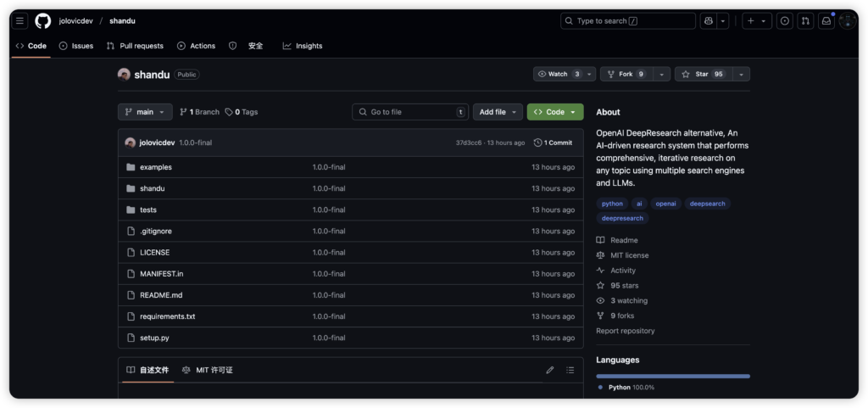Screen dimensions: 868x408
Task: Open the examples folder
Action: (156, 167)
